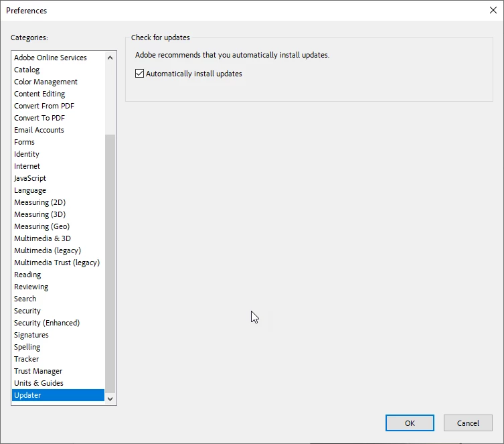504x444 pixels.
Task: Select Convert To PDF category
Action: (x=58, y=118)
